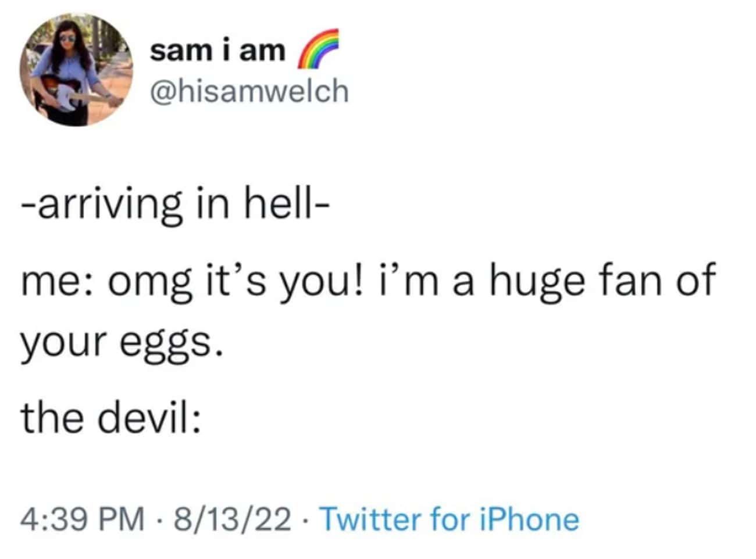Open the "Twitter for iPhone" source link
The width and height of the screenshot is (756, 559).
coord(450,519)
